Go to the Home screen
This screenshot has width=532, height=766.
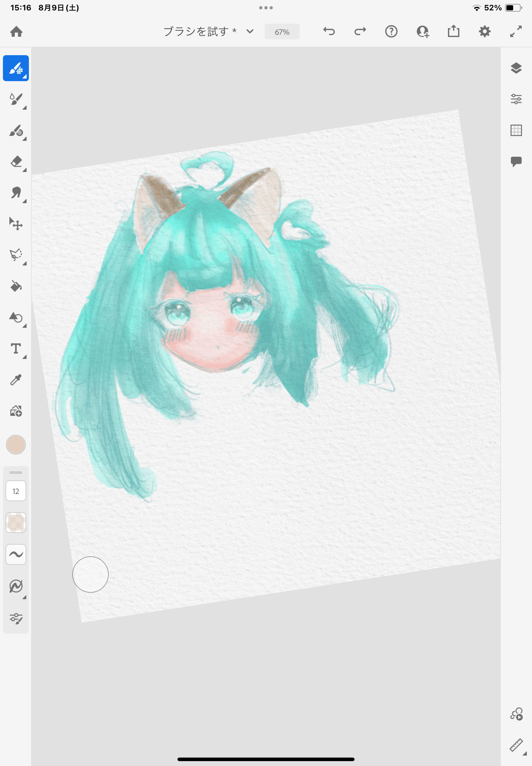click(x=16, y=32)
